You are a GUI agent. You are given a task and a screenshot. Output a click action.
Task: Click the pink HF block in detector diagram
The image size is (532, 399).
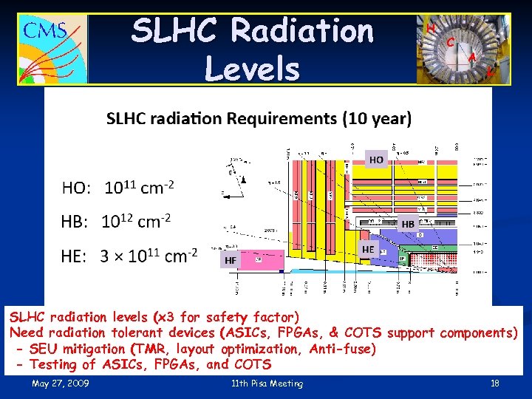(262, 260)
